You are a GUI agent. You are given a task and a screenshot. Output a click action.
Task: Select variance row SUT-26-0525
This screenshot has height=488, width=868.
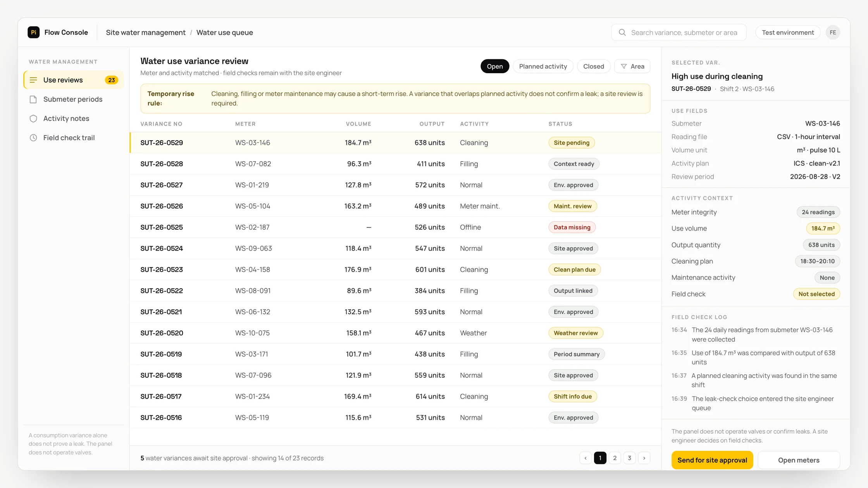[395, 227]
